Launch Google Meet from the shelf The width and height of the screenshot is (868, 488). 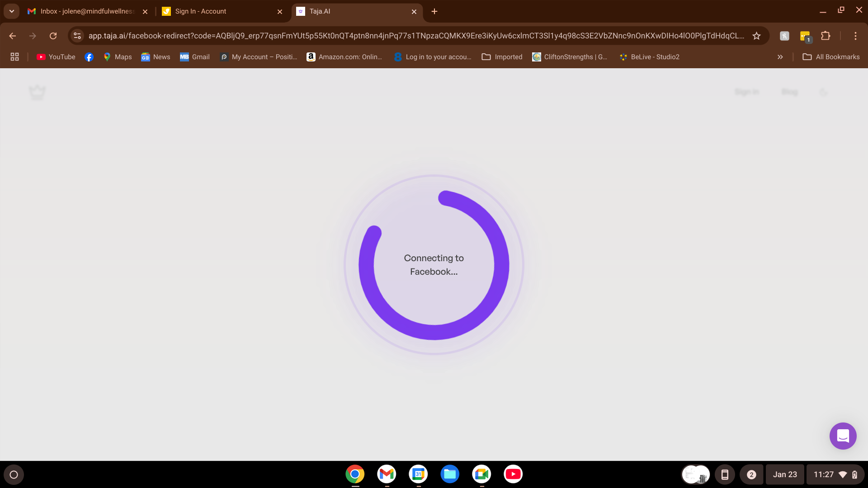(481, 474)
